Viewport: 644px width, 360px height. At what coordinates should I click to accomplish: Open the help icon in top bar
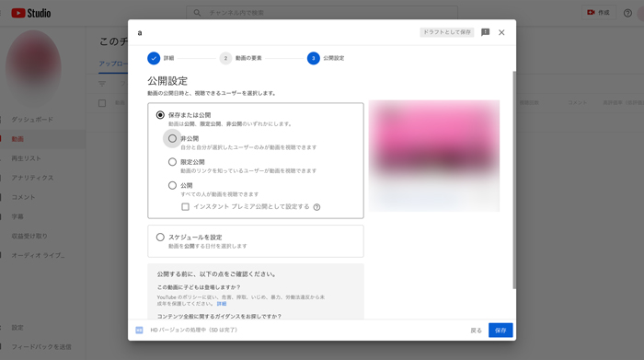tap(627, 13)
